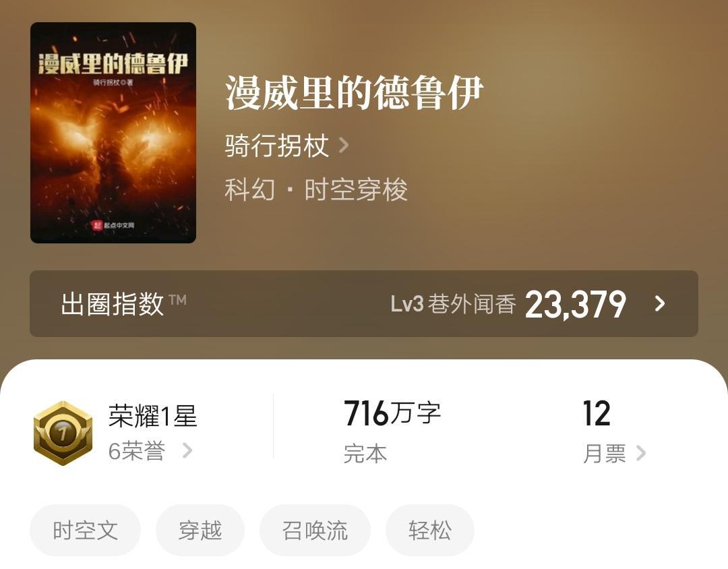728x569 pixels.
Task: Select the 轻松 tag
Action: coord(430,530)
